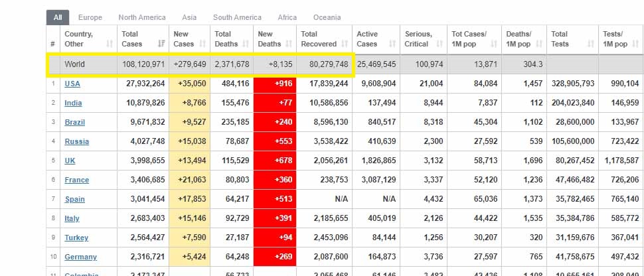644x276 pixels.
Task: Click Germany total tests 41,758,675 cell
Action: pos(572,257)
